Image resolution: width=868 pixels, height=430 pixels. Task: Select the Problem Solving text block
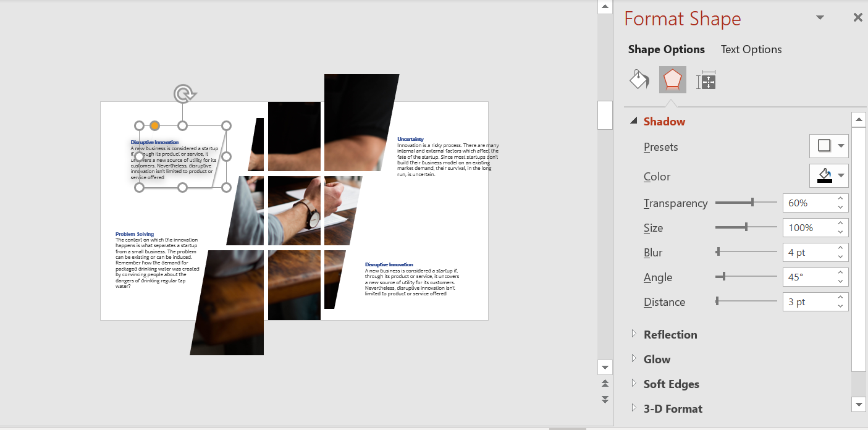(x=158, y=260)
